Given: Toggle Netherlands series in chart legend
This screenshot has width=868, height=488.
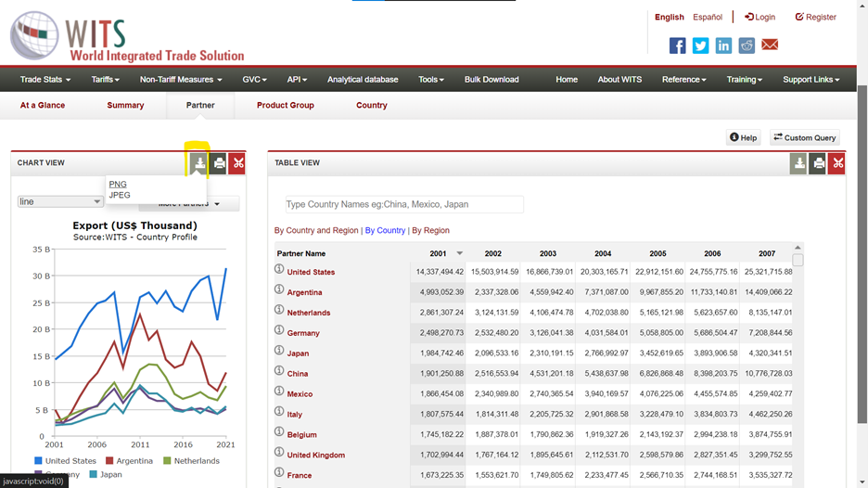Looking at the screenshot, I should tap(192, 461).
